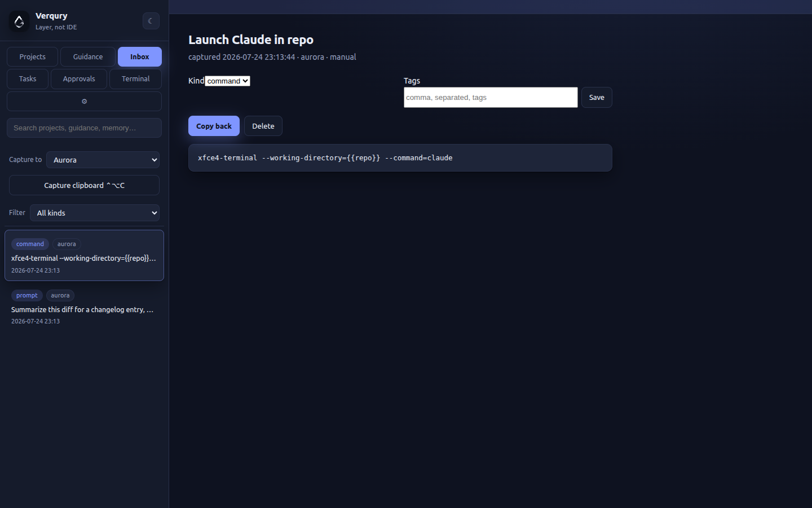Delete this inbox entry
Image resolution: width=812 pixels, height=508 pixels.
(263, 126)
